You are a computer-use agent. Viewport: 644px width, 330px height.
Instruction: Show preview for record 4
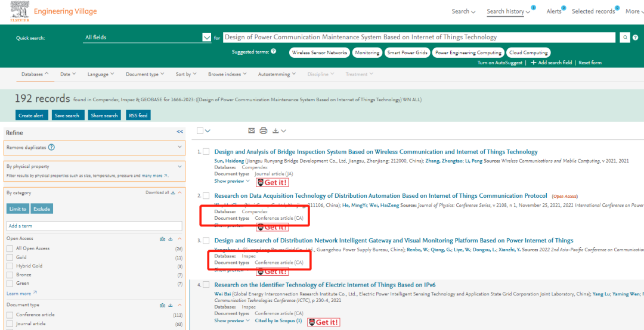coord(232,320)
